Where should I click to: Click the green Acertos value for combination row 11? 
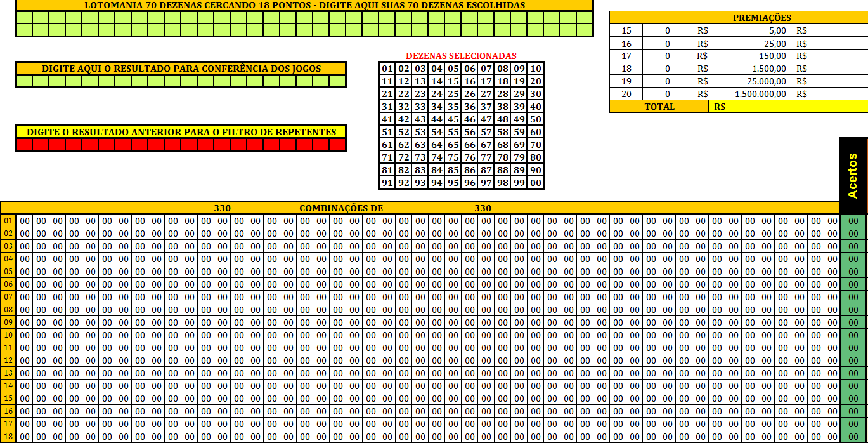click(853, 348)
